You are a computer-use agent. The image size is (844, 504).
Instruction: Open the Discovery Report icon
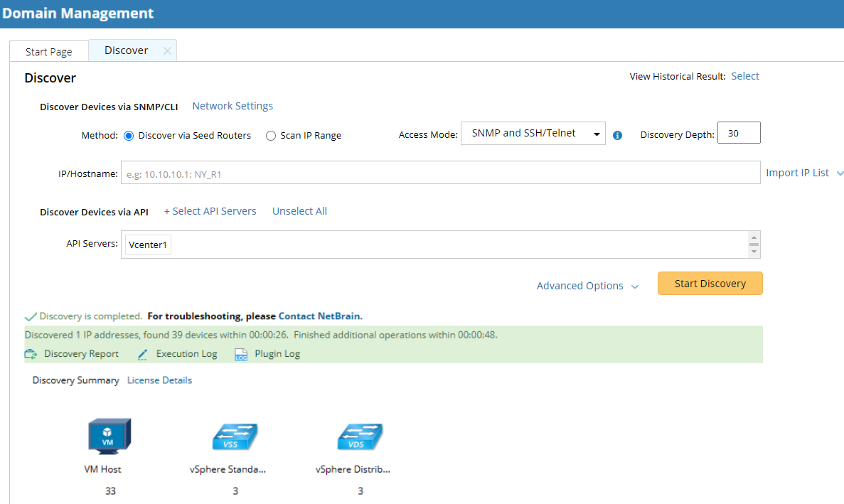click(x=31, y=354)
